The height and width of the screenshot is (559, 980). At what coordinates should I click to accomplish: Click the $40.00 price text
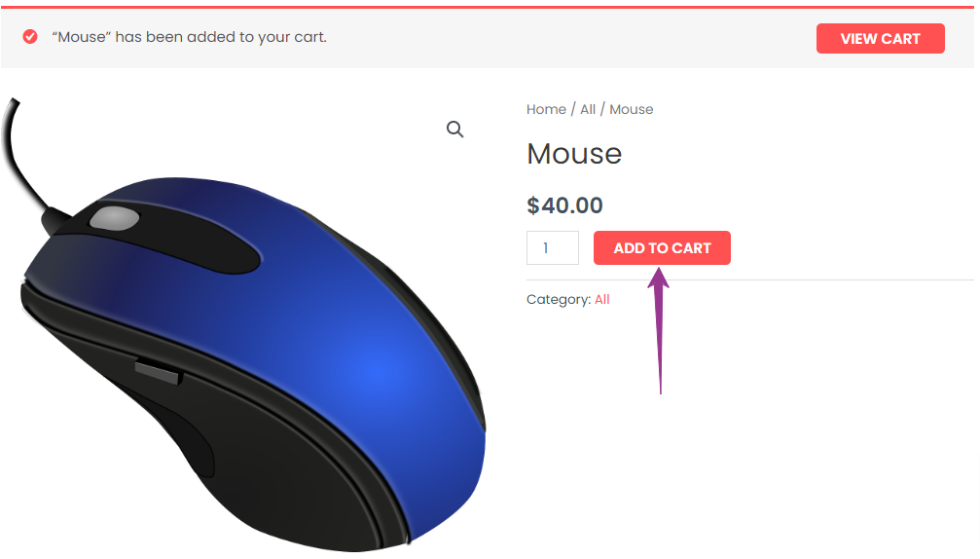[565, 205]
